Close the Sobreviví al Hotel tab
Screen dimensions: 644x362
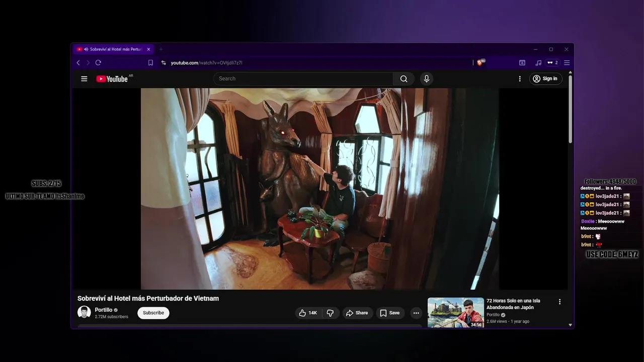click(148, 49)
